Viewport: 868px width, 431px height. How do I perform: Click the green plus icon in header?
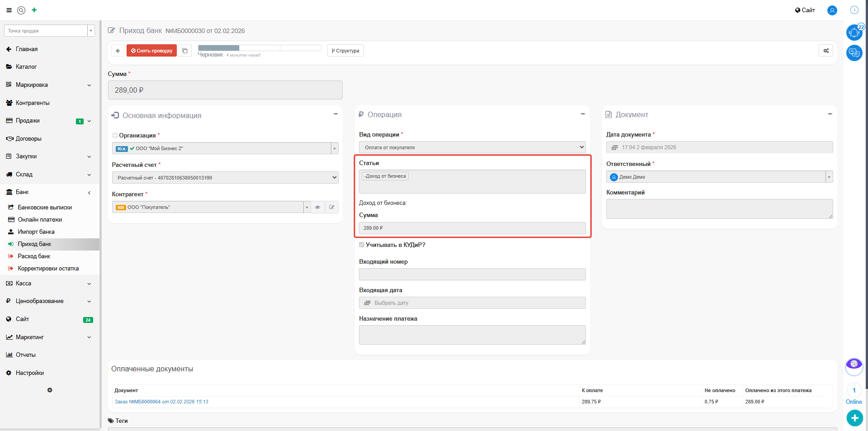coord(34,10)
